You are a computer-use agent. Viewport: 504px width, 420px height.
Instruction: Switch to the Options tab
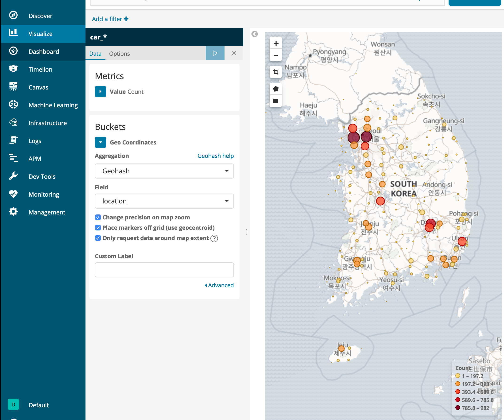119,54
